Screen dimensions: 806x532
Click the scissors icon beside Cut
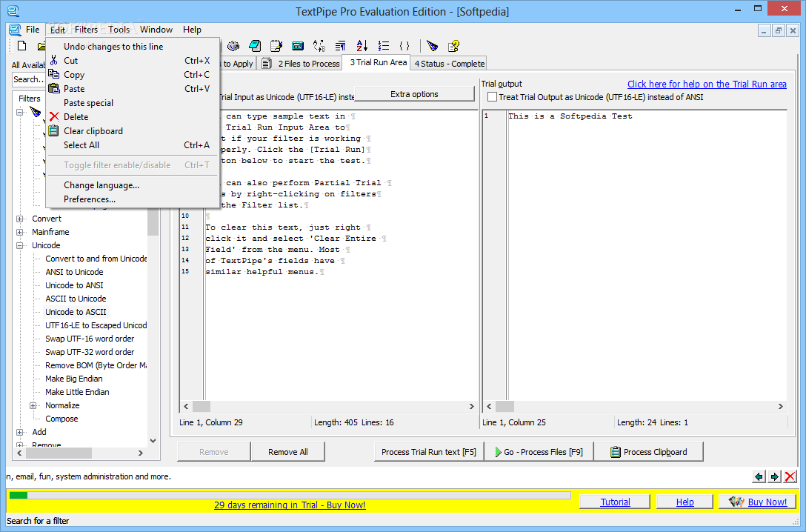(x=54, y=60)
